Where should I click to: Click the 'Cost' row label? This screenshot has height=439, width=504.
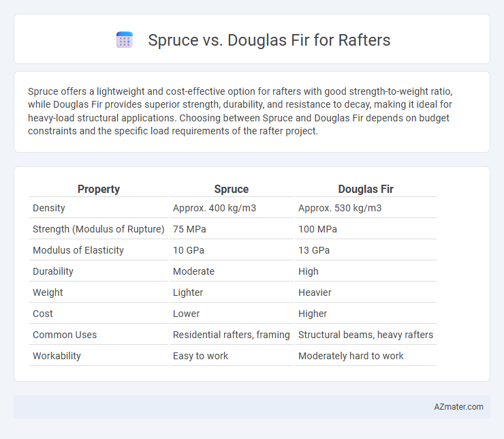click(x=43, y=314)
